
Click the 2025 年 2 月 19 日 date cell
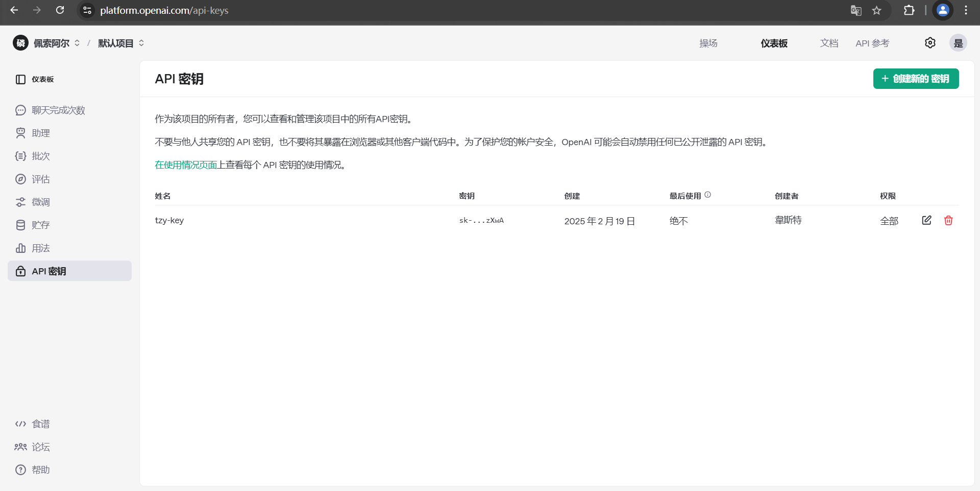[x=600, y=221]
